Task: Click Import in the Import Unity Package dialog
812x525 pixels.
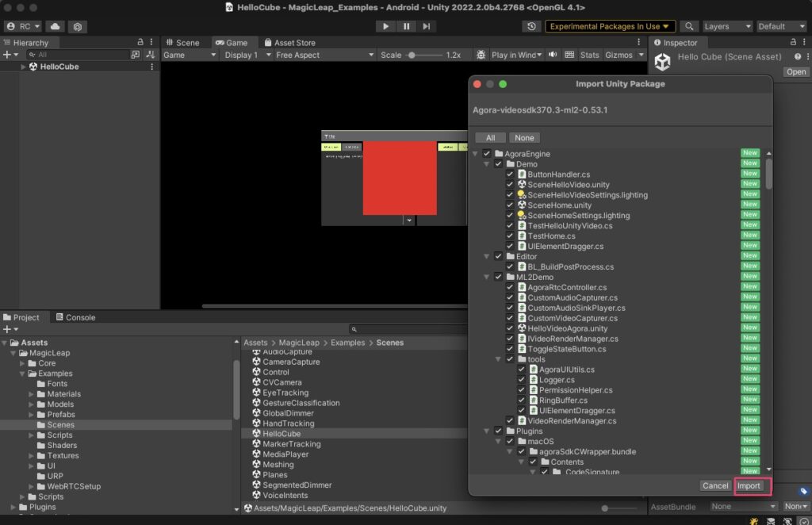Action: (749, 485)
